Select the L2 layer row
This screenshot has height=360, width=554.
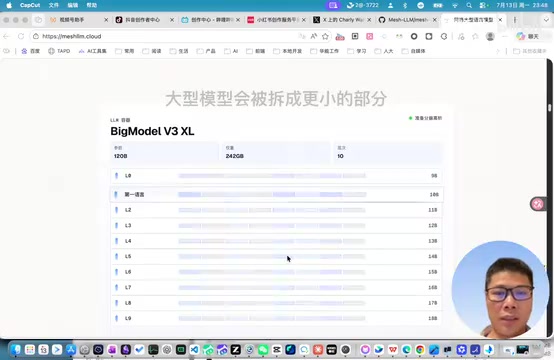[x=276, y=210]
